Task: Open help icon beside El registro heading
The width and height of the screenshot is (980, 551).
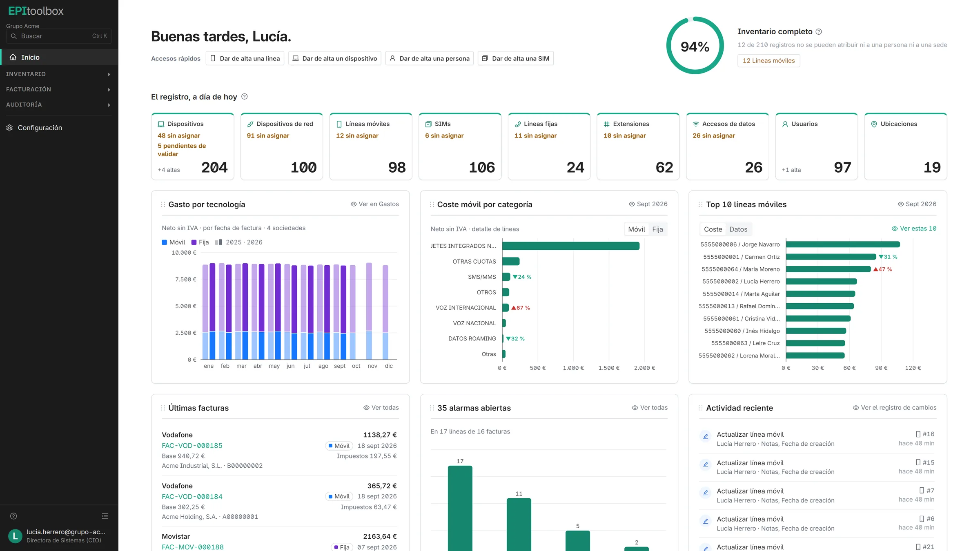Action: pyautogui.click(x=245, y=97)
